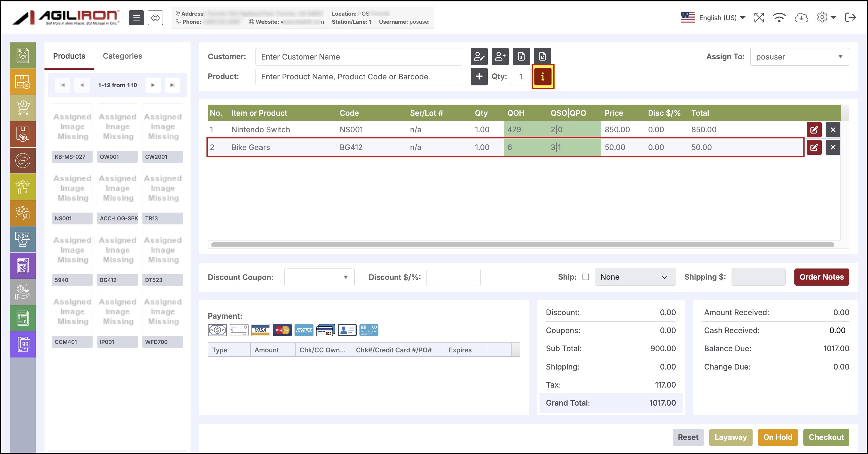Click the Reset button
Screen dimensions: 868x454
coord(688,437)
